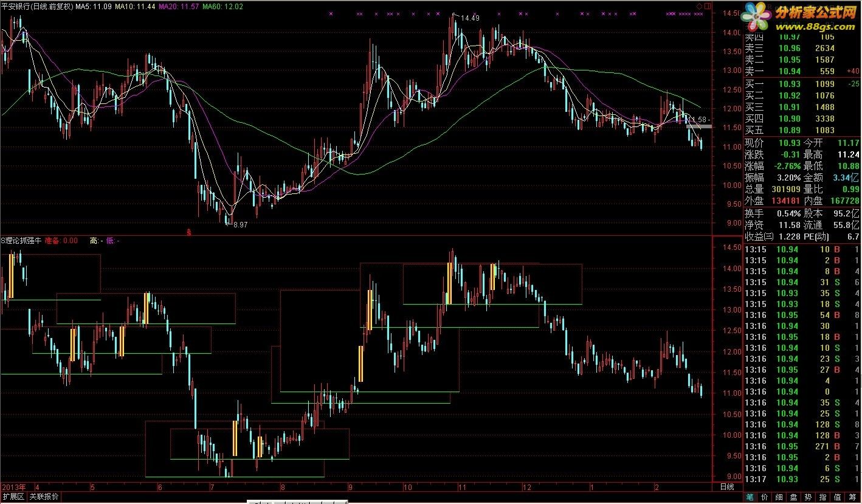Click the 最高 11.24 value
Viewport: 862px width, 504px height.
pos(849,154)
